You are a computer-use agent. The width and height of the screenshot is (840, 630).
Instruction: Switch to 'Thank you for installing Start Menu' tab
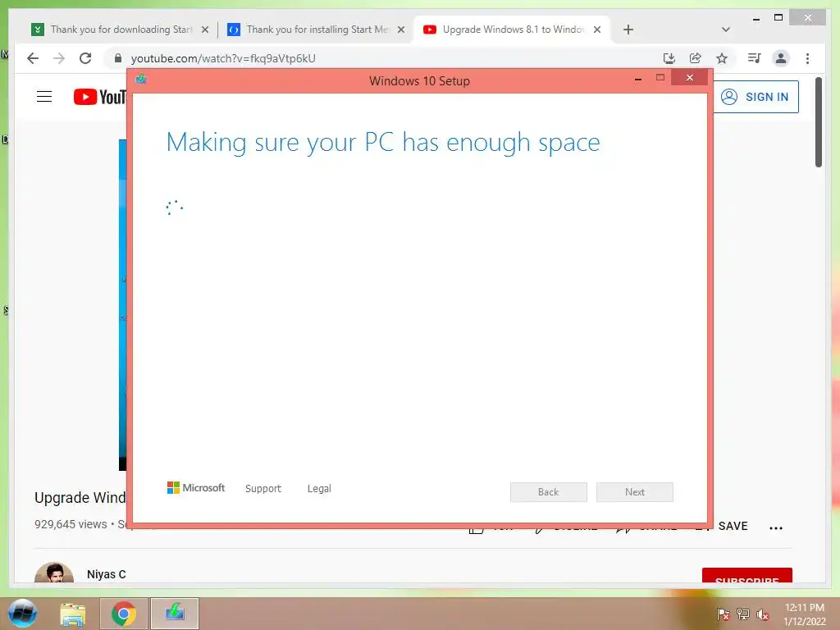click(x=317, y=30)
